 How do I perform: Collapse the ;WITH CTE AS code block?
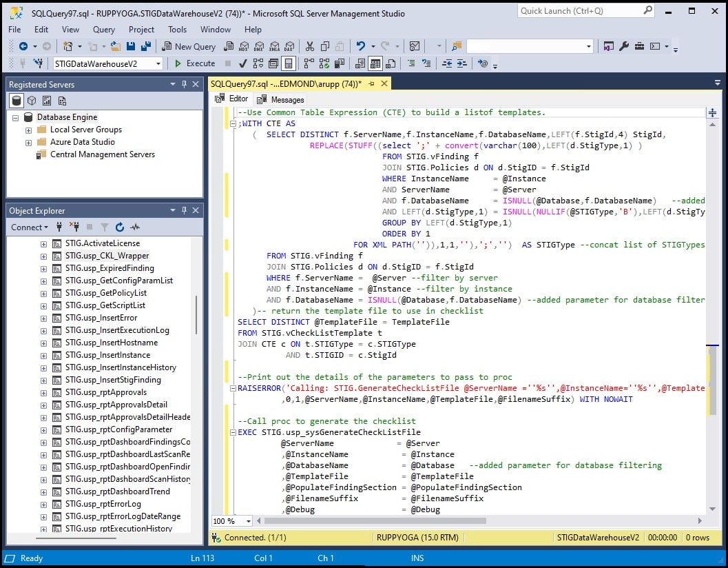click(x=233, y=124)
